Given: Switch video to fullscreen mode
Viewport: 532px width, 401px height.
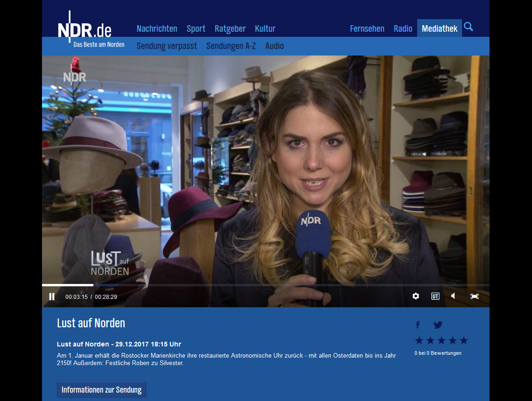Looking at the screenshot, I should coord(474,296).
